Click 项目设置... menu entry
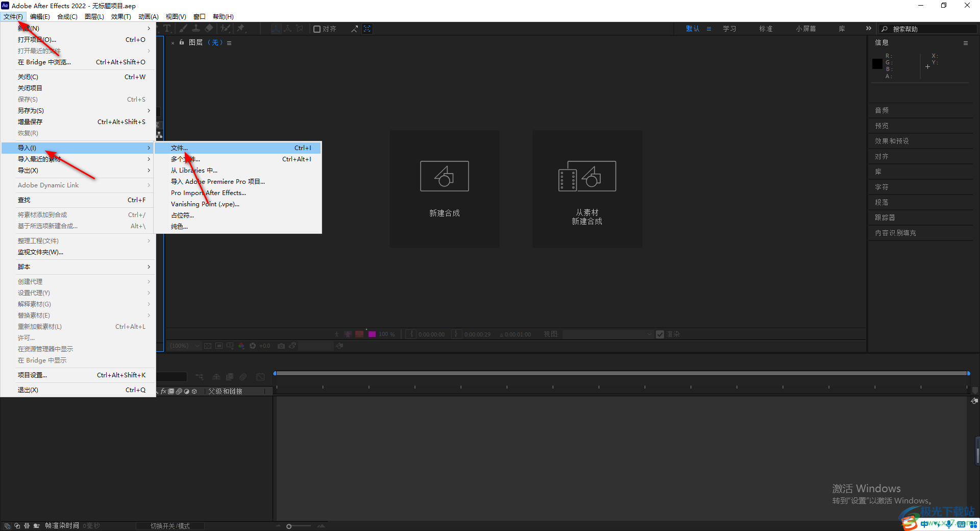Screen dimensions: 980x531 click(x=78, y=375)
